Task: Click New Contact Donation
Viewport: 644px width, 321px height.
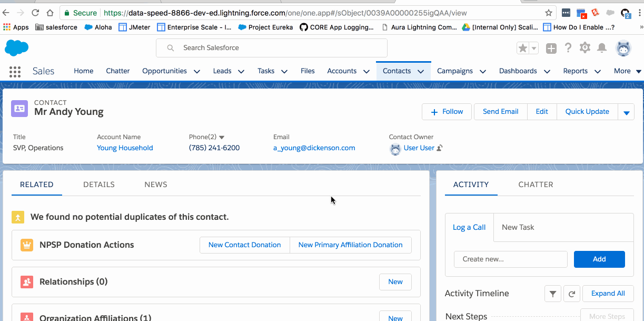Action: pyautogui.click(x=245, y=245)
